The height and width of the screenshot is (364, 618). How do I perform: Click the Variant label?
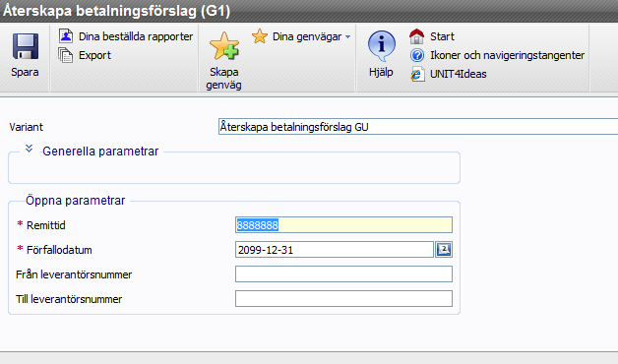(26, 127)
